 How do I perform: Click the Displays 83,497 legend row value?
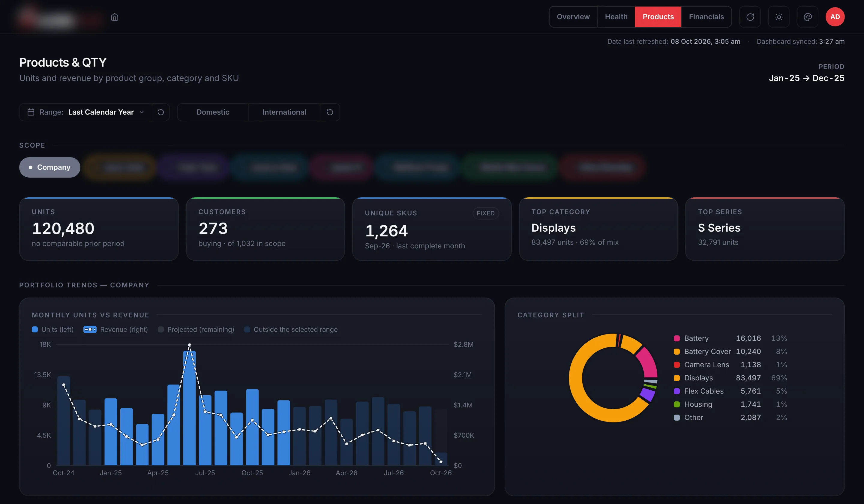coord(748,378)
